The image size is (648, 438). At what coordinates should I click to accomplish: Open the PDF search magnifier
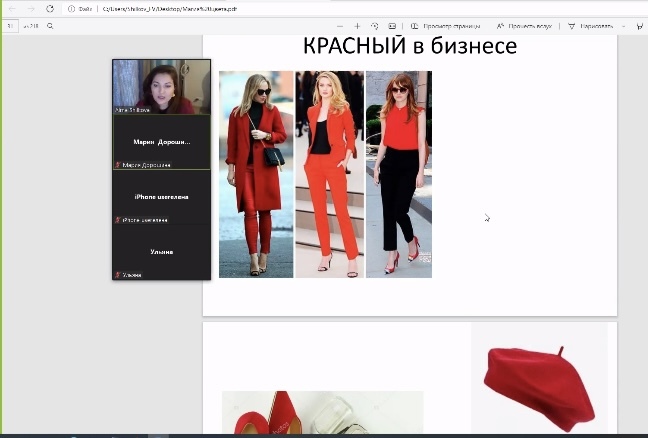click(x=50, y=26)
